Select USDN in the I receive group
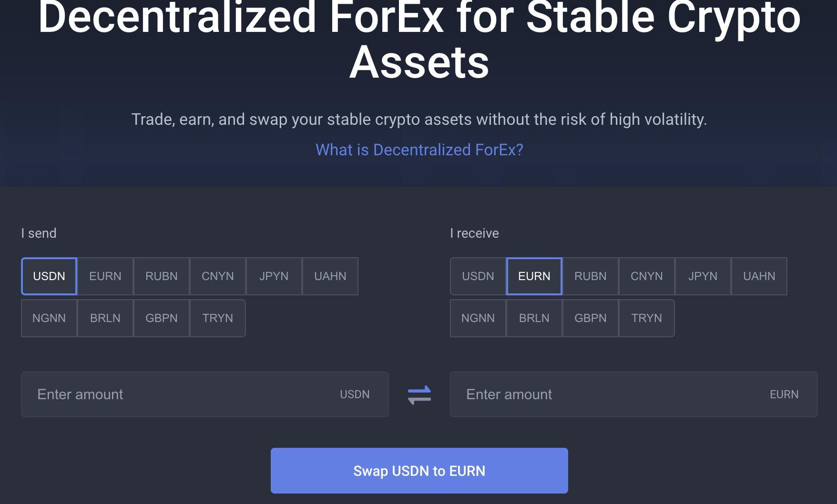Screen dimensions: 837x504 tap(478, 276)
